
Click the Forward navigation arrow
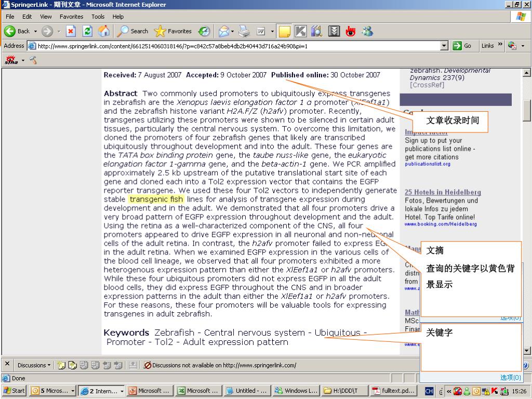click(x=47, y=31)
